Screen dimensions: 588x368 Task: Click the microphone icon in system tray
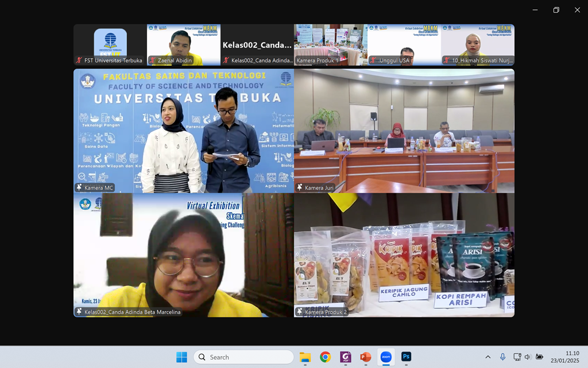pyautogui.click(x=503, y=357)
